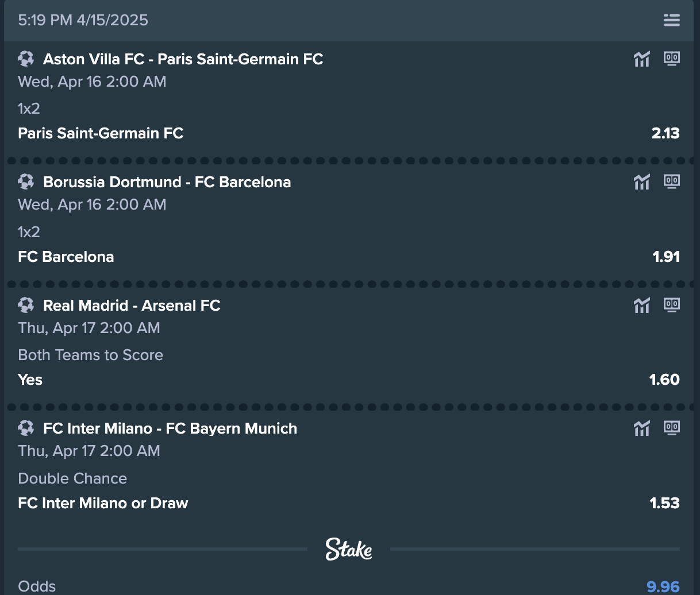Open live scoreboard icon for Aston Villa match
The image size is (700, 595).
point(672,59)
